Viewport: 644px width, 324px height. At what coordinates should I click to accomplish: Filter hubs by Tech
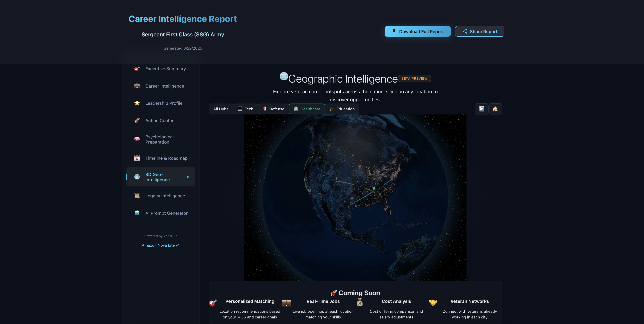pos(245,109)
